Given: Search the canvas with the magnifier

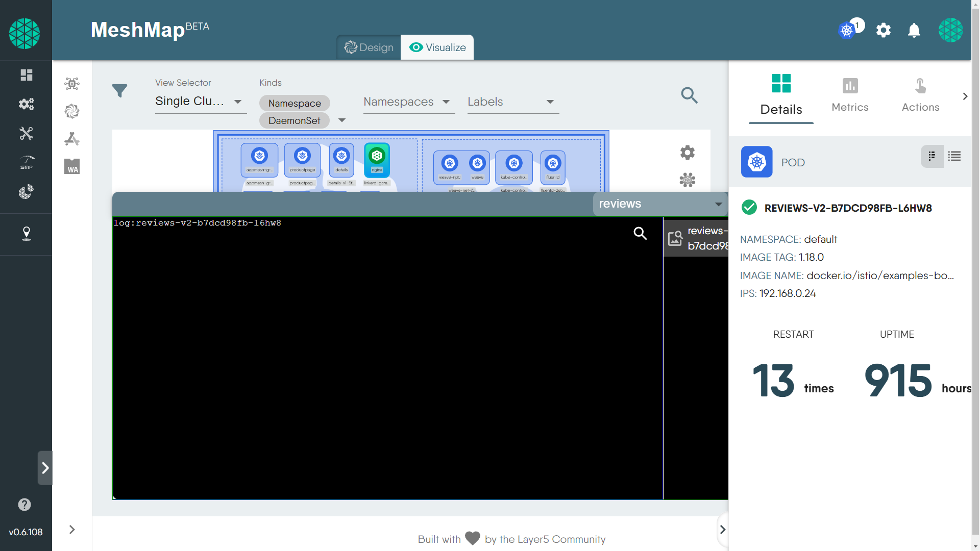Looking at the screenshot, I should [x=689, y=95].
